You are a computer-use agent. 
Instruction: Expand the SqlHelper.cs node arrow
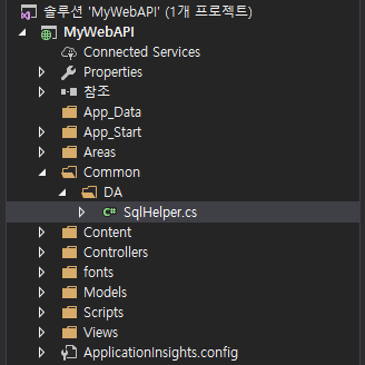81,212
